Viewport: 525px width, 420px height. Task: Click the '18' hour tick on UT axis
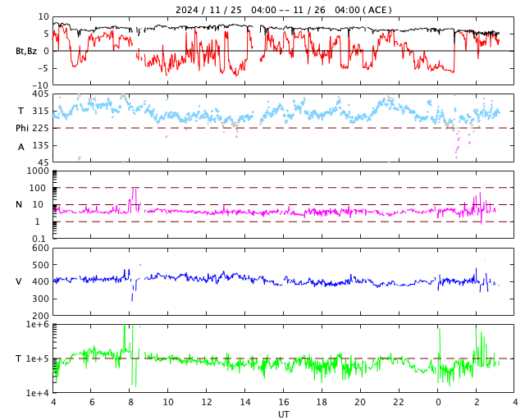tap(322, 402)
